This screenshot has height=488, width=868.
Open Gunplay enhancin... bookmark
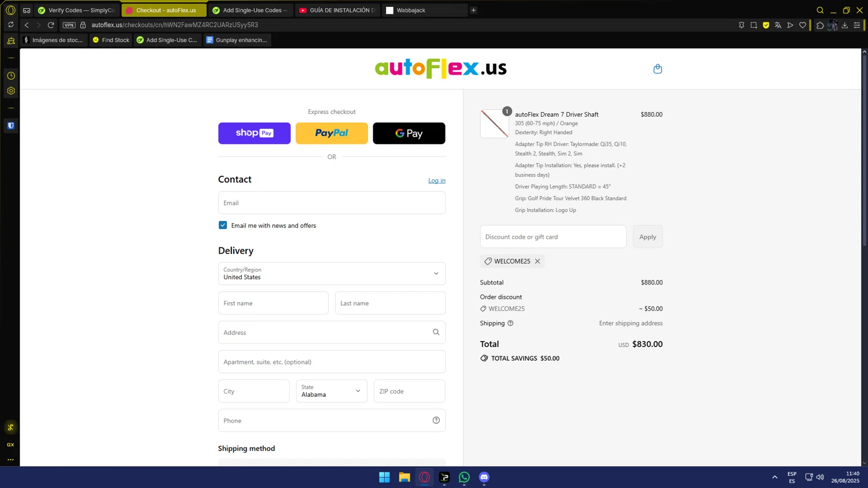click(237, 40)
